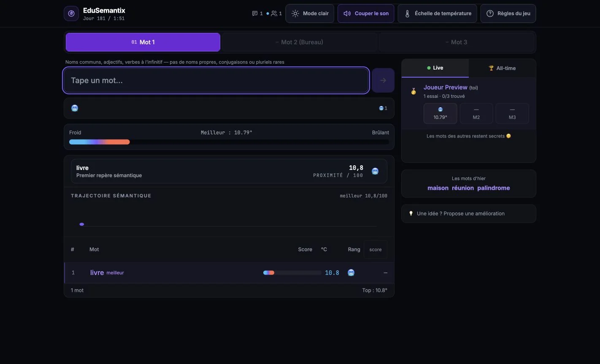Click the score bar in livre's table row
This screenshot has width=600, height=364.
tap(292, 273)
